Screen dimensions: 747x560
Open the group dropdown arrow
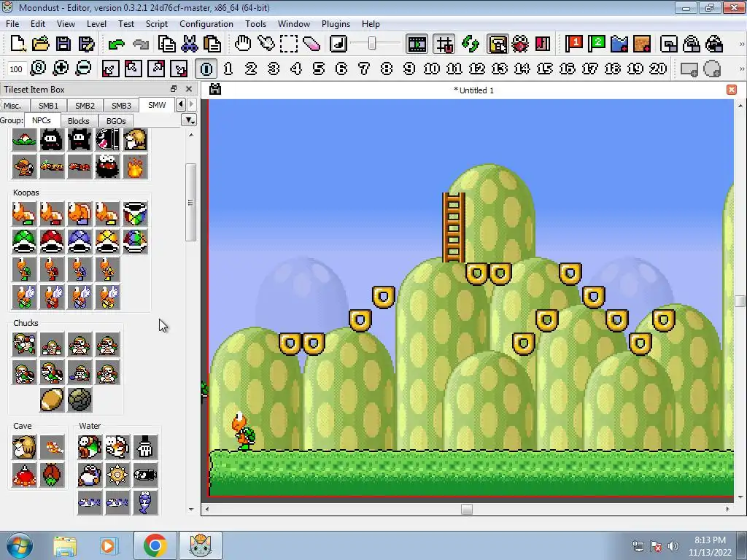190,120
